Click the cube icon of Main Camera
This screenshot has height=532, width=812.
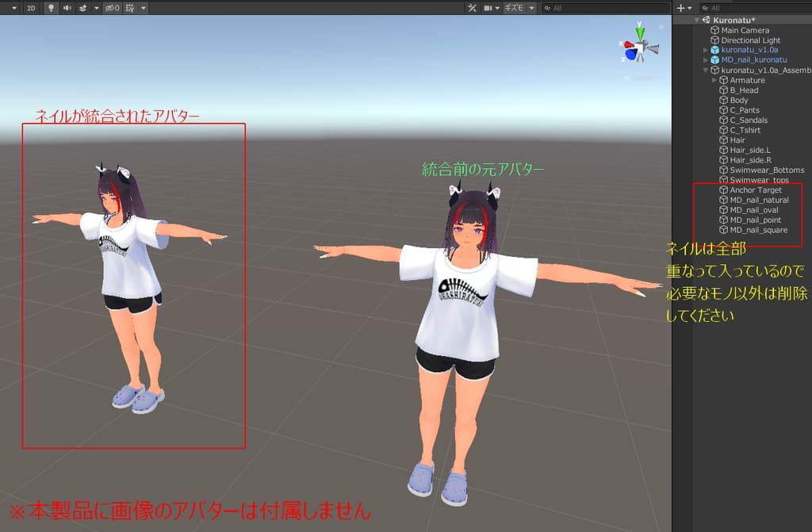[714, 30]
